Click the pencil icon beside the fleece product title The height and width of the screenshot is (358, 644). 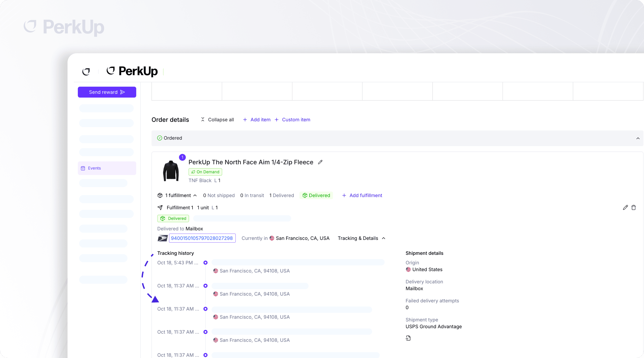[320, 162]
